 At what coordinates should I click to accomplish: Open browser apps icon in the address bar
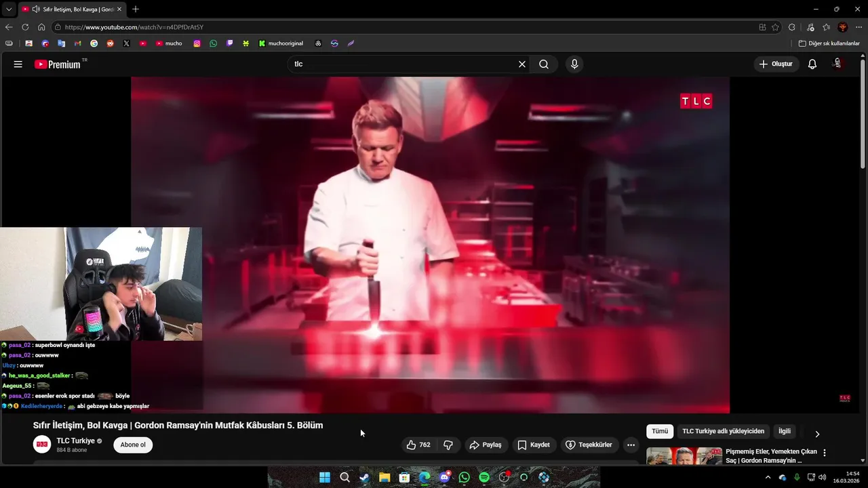tap(763, 27)
